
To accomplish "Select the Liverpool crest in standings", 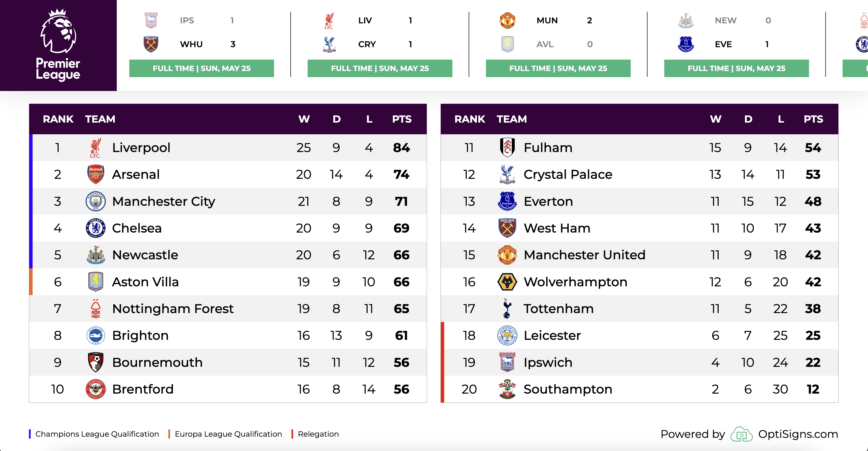I will pyautogui.click(x=95, y=147).
